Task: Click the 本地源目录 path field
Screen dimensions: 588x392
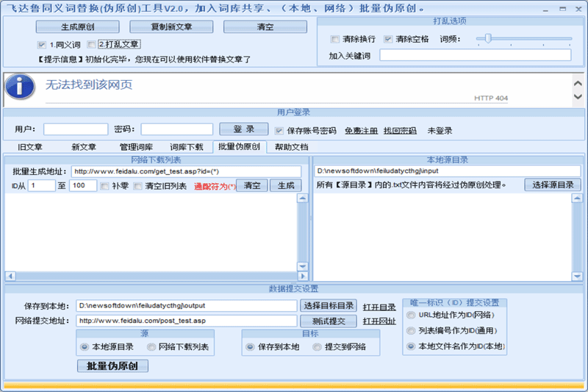Action: 447,171
